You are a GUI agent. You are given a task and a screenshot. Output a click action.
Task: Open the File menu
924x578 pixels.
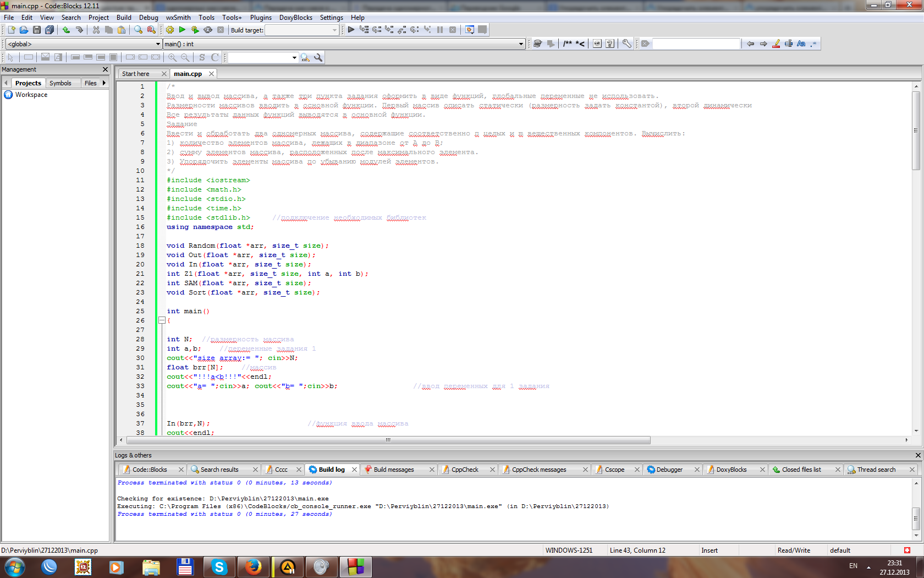(x=9, y=18)
